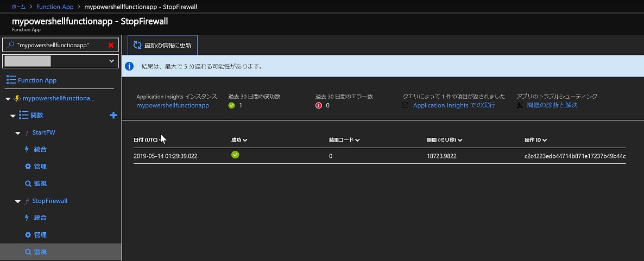Click the green check in the log row

click(x=235, y=155)
